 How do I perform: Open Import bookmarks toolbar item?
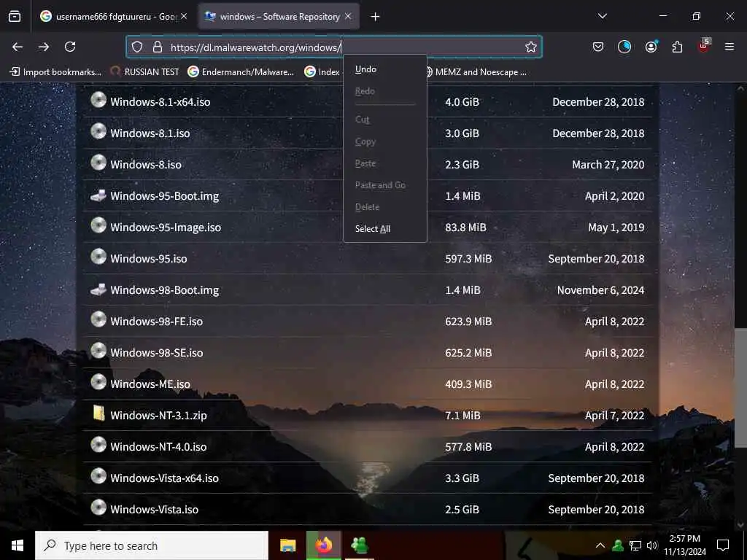pyautogui.click(x=55, y=72)
